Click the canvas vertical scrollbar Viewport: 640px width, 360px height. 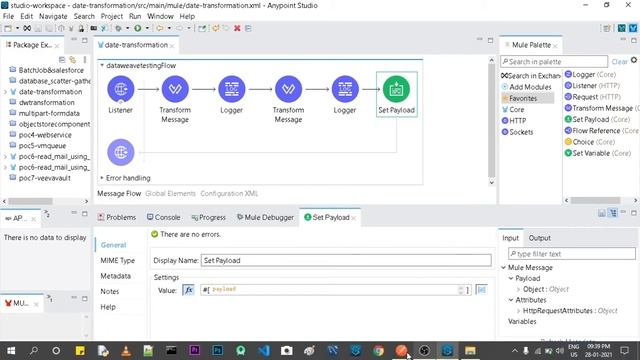click(491, 121)
